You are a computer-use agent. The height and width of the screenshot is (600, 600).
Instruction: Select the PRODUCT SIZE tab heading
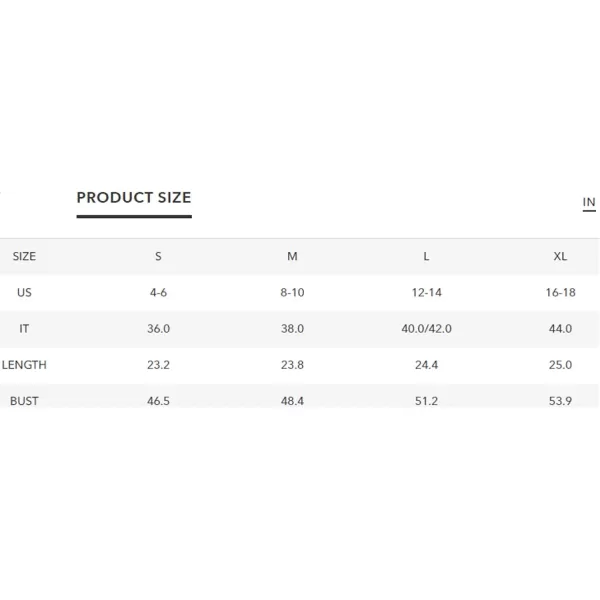134,198
